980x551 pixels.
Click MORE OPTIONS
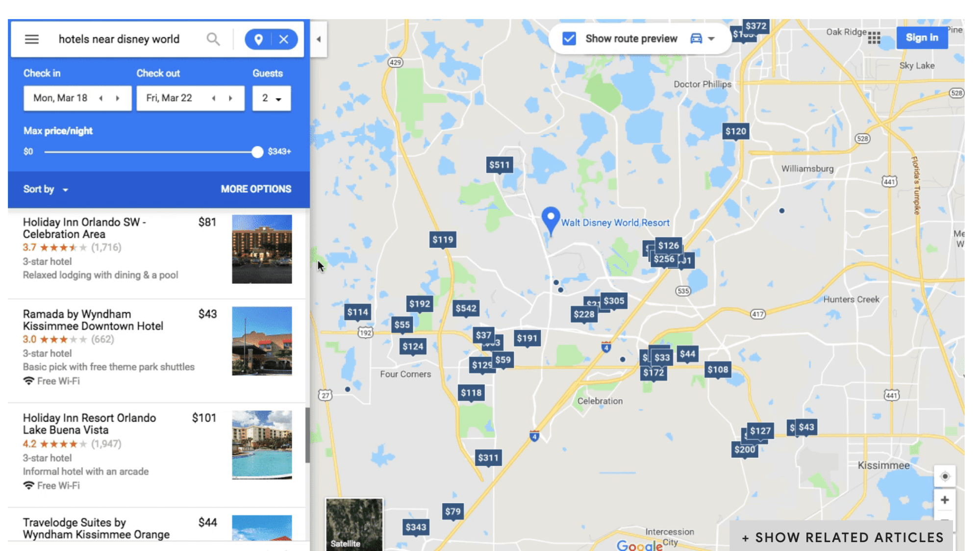pyautogui.click(x=256, y=189)
